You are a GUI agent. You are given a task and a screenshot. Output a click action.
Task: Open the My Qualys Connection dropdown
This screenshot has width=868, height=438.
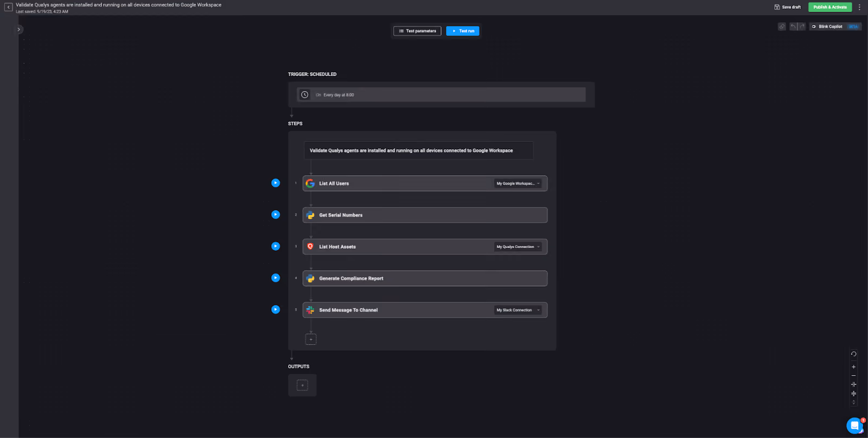pyautogui.click(x=518, y=246)
